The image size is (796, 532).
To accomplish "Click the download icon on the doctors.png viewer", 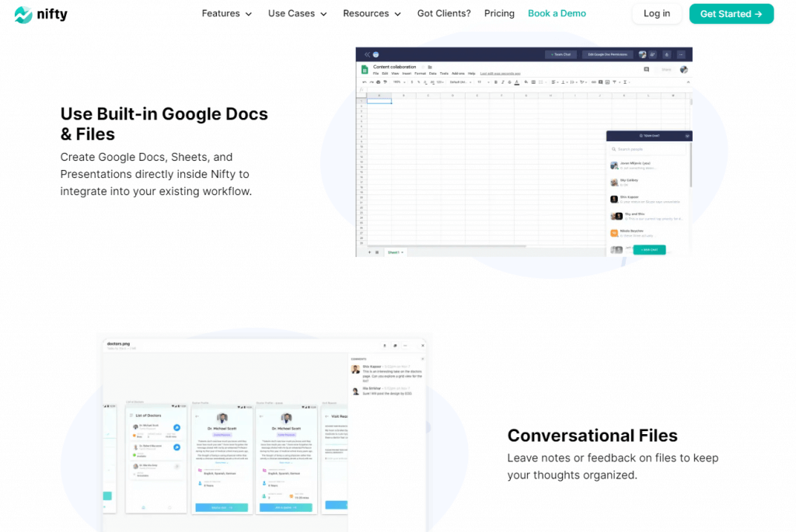I will 384,346.
